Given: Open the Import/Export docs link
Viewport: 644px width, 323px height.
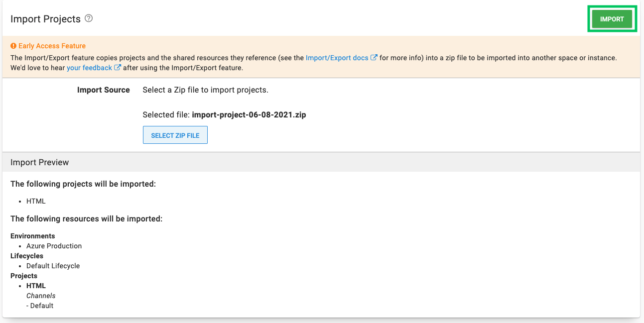Looking at the screenshot, I should pos(337,58).
